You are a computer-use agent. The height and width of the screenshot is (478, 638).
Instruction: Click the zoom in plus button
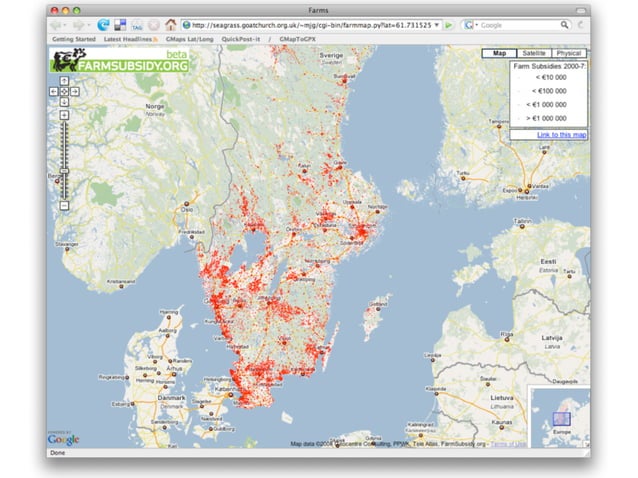(x=64, y=115)
